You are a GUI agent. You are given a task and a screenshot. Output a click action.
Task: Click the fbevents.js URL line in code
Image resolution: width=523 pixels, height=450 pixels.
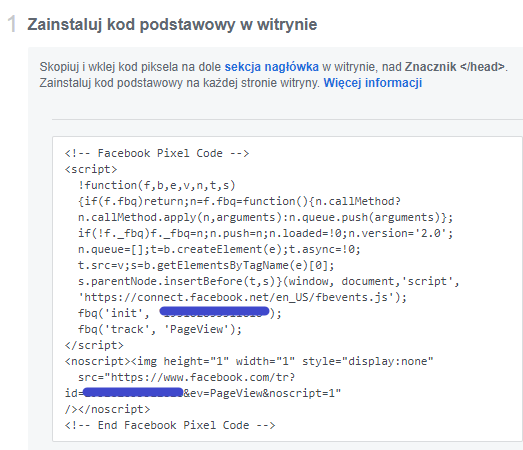[x=242, y=298]
